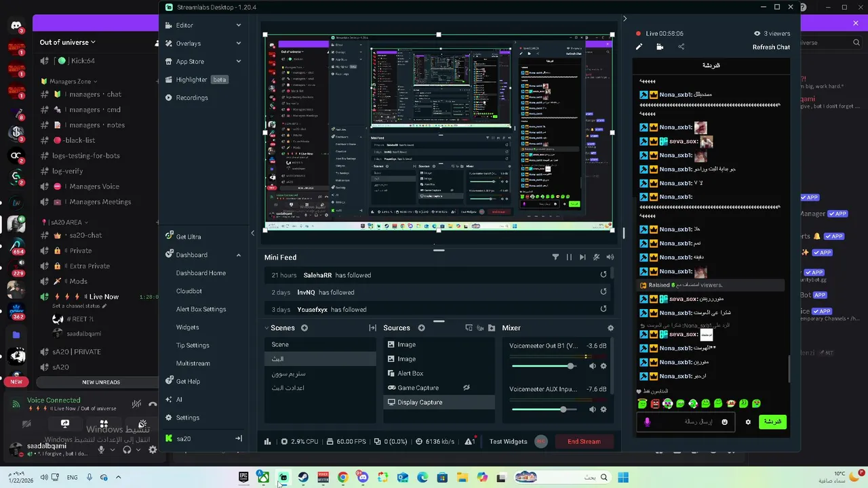Select the scene named ستريم سوون

[x=320, y=373]
